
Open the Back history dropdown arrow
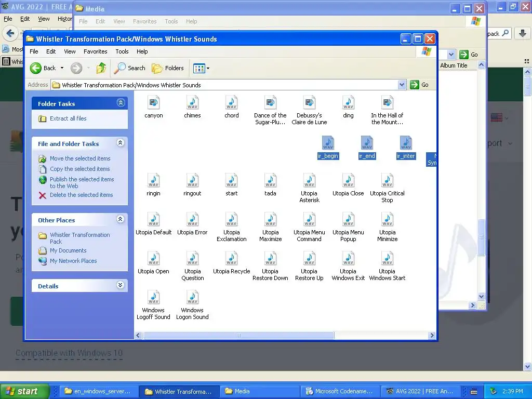pos(62,68)
